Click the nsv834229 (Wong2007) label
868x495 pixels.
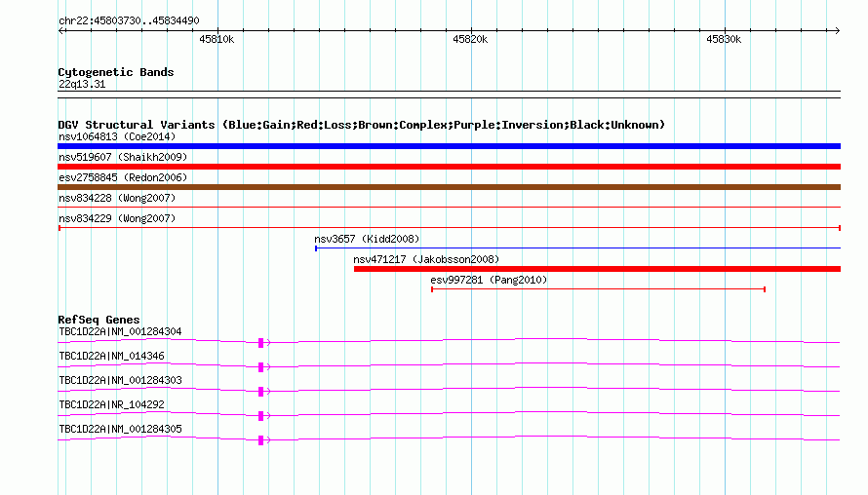(x=117, y=218)
